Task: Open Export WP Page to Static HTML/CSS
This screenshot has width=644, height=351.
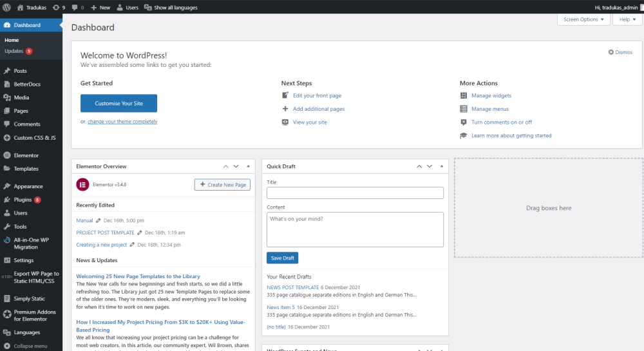Action: coord(31,278)
